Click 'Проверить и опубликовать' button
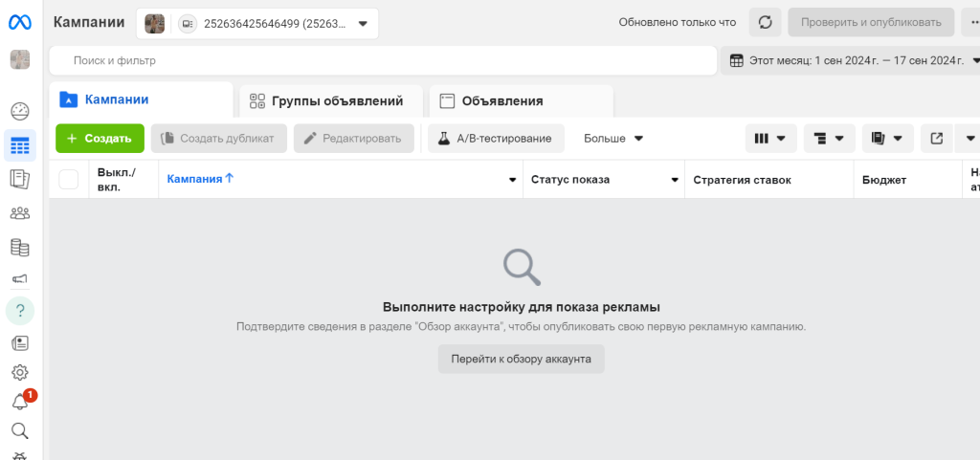Viewport: 980px width, 460px height. tap(871, 22)
